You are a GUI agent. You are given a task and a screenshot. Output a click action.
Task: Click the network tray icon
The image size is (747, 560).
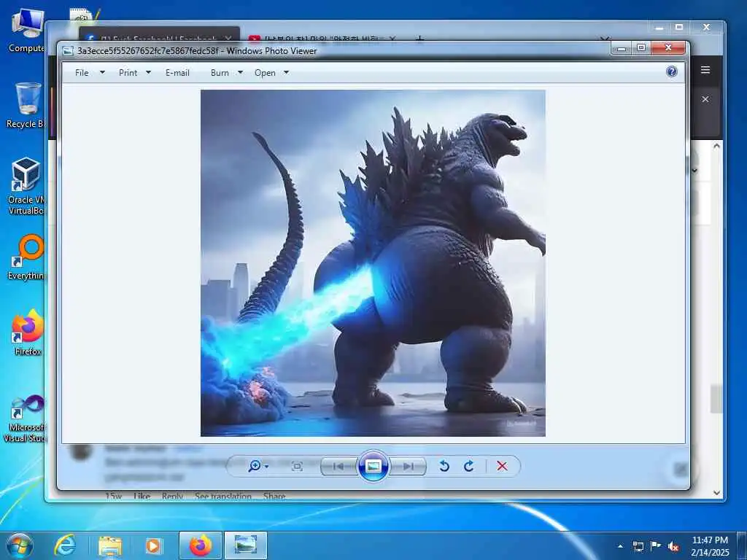pyautogui.click(x=638, y=546)
